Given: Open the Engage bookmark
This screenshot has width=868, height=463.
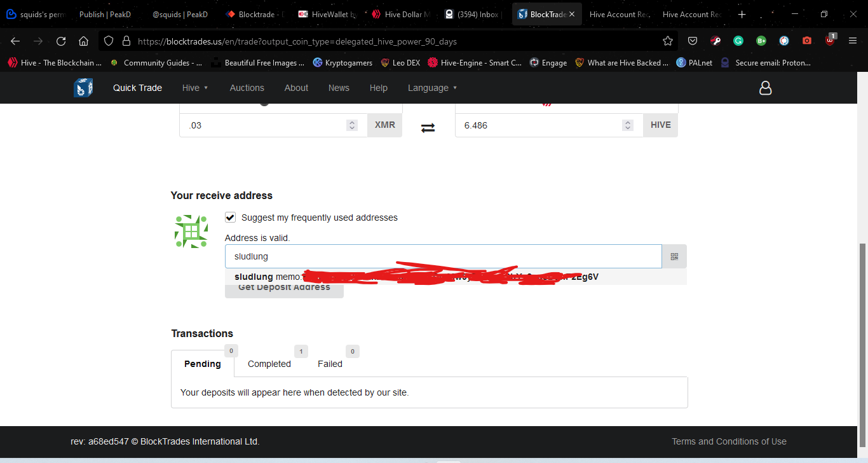Looking at the screenshot, I should 548,62.
